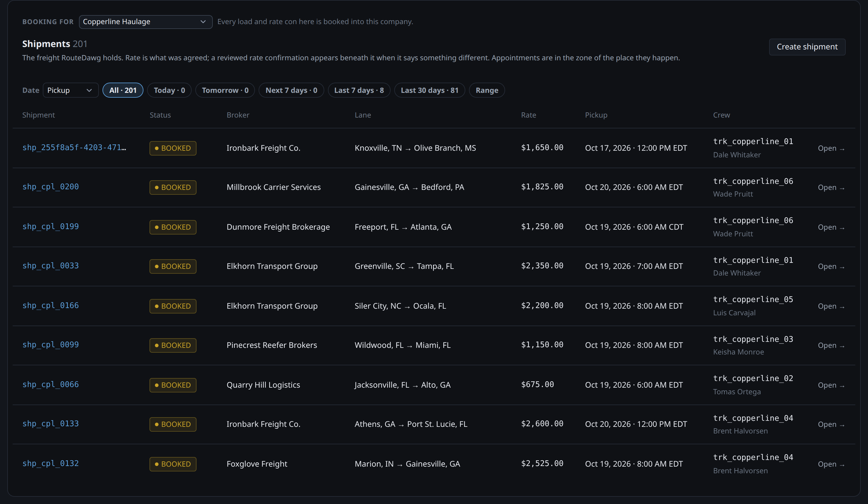Screen dimensions: 868x504
Task: Open shipment shp_cpl_0199 link
Action: [51, 227]
